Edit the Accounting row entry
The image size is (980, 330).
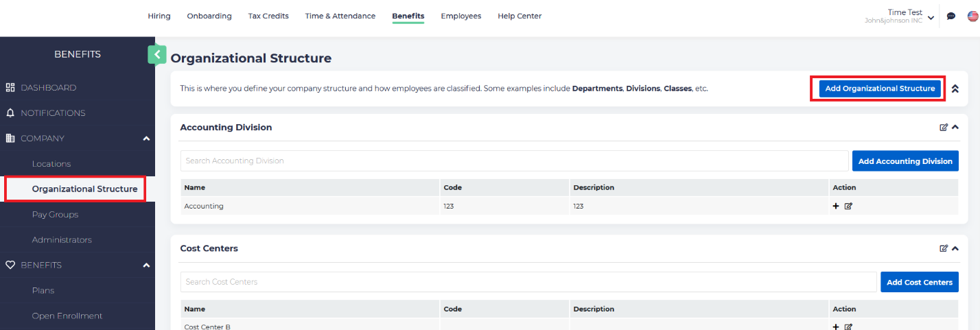[848, 206]
